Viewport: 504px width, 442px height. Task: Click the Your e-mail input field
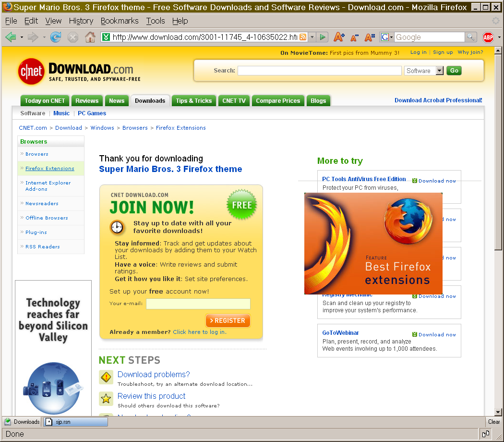click(198, 304)
